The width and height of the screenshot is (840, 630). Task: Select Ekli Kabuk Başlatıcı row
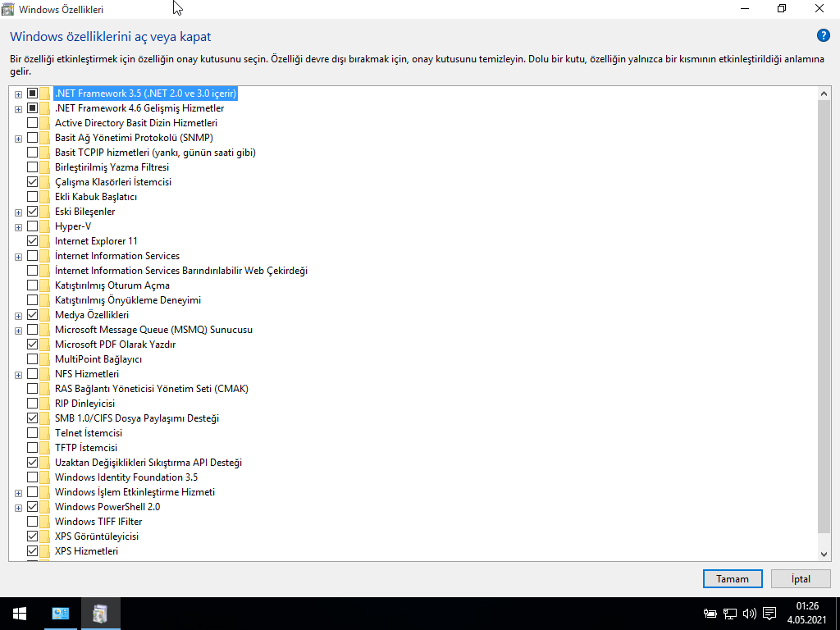(96, 197)
